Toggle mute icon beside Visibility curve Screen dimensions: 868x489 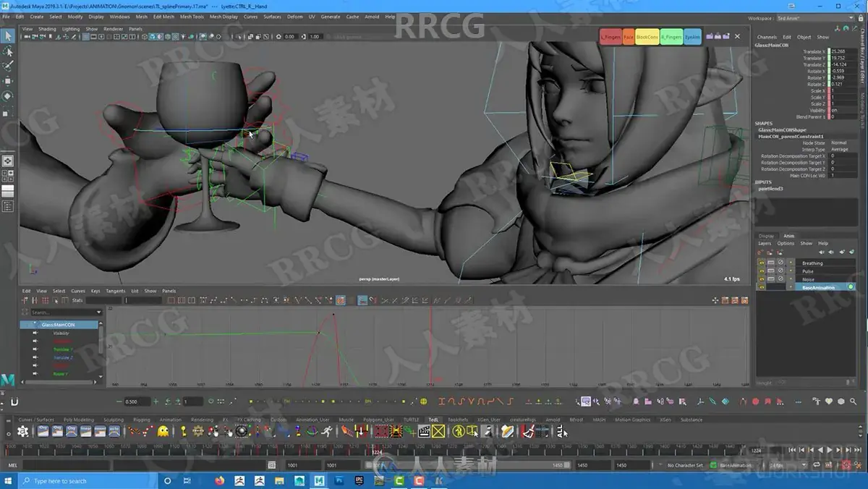pyautogui.click(x=35, y=333)
